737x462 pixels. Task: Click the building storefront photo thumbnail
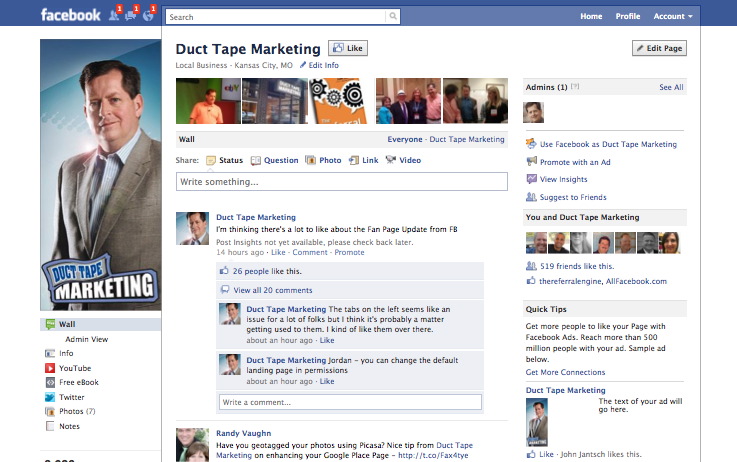coord(274,101)
